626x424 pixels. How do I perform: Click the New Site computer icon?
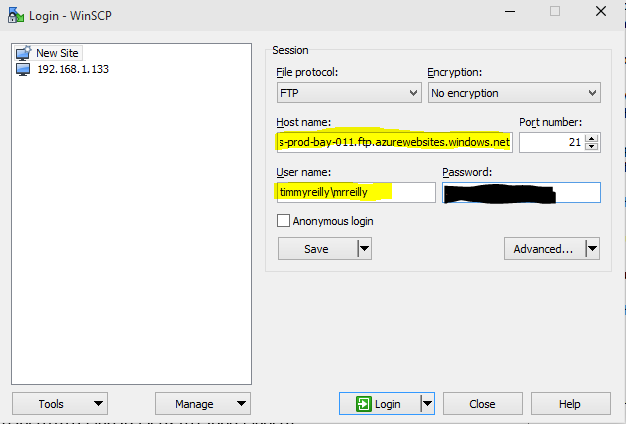click(x=23, y=53)
